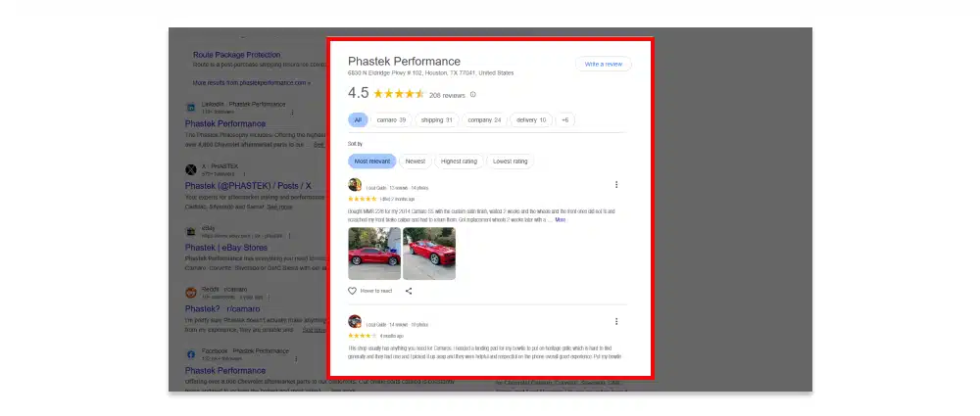Open the first red Camaro photo
The image size is (980, 416).
pyautogui.click(x=374, y=254)
